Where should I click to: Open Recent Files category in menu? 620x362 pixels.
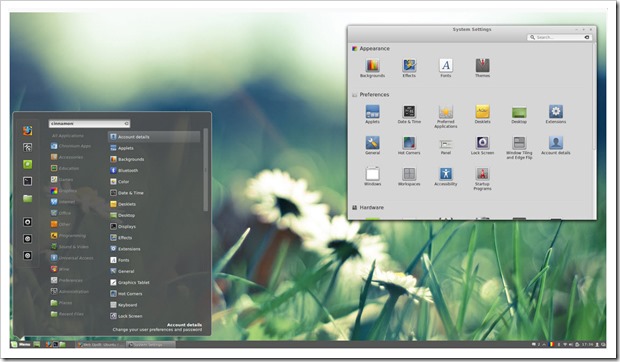point(67,314)
